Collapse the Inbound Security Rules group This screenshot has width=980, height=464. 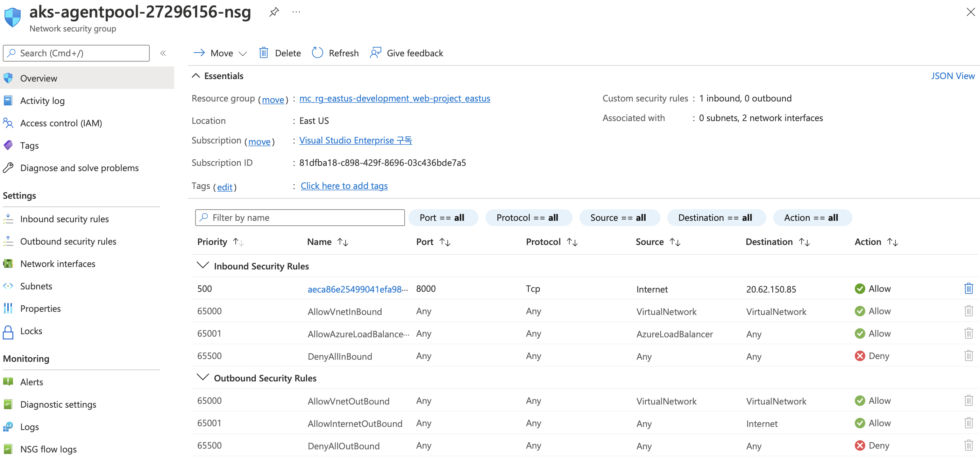[x=203, y=265]
